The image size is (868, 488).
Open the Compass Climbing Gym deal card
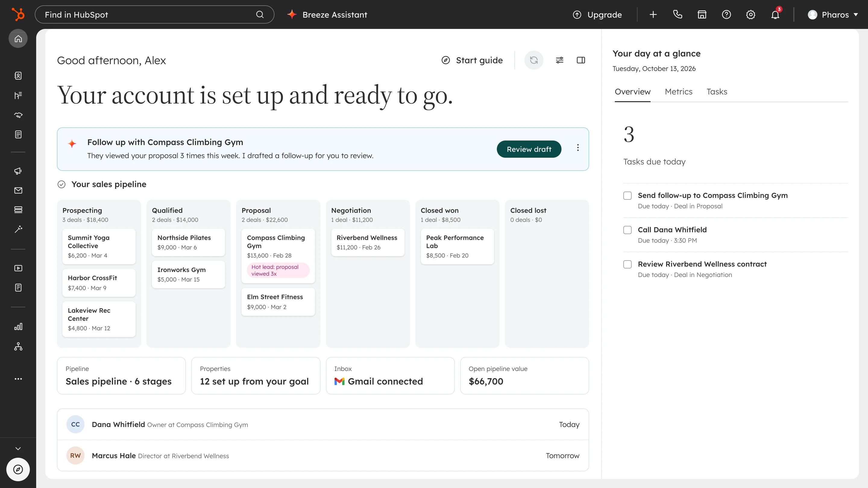pyautogui.click(x=278, y=256)
